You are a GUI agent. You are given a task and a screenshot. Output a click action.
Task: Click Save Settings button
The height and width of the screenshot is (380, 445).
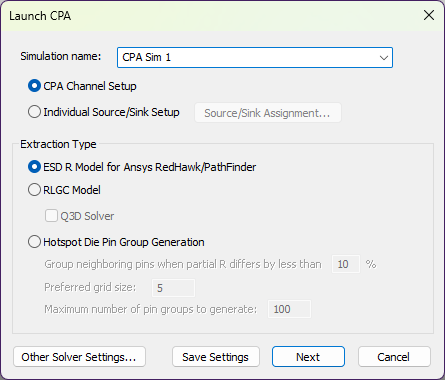coord(216,357)
